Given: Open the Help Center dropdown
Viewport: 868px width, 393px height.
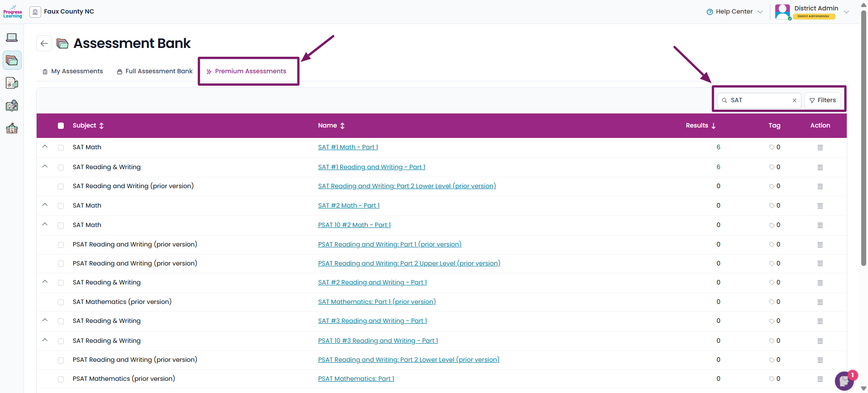Looking at the screenshot, I should pos(735,12).
